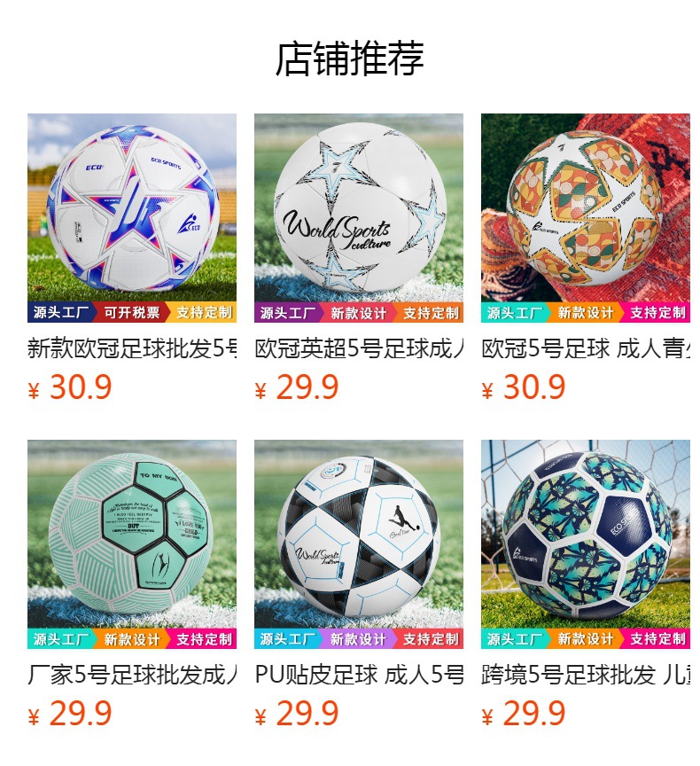Click the 新款设计 badge on orange star ball

pos(586,313)
